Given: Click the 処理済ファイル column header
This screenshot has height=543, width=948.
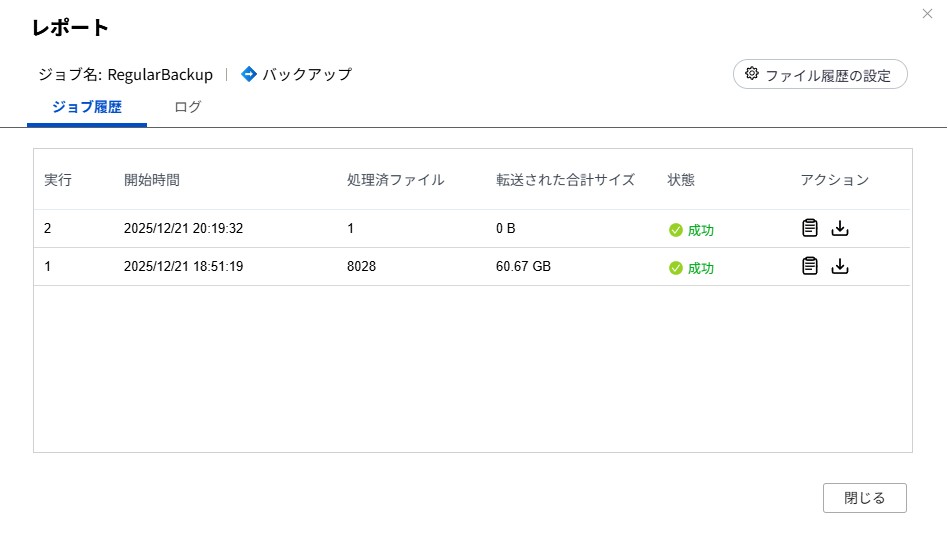Looking at the screenshot, I should [x=395, y=180].
